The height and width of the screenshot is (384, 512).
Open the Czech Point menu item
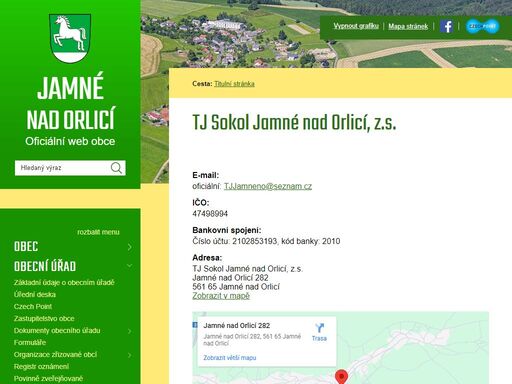point(33,306)
